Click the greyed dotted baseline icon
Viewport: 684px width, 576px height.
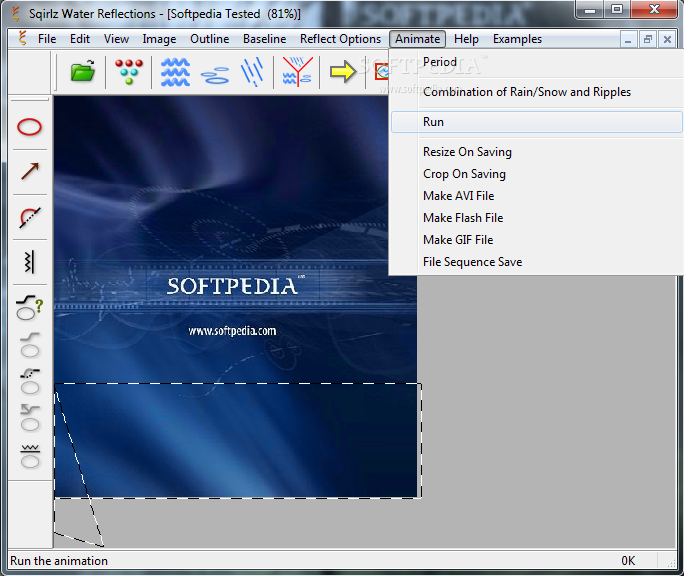pos(30,381)
